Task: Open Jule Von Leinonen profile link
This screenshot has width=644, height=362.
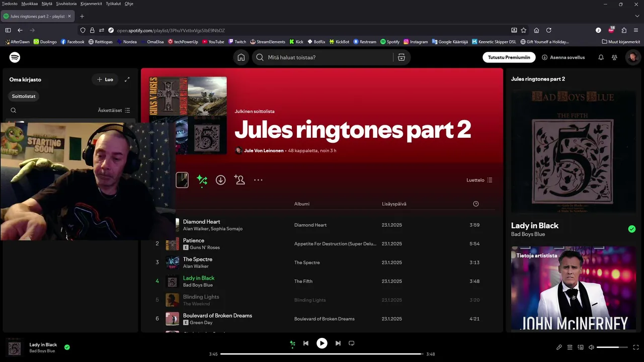Action: [264, 150]
